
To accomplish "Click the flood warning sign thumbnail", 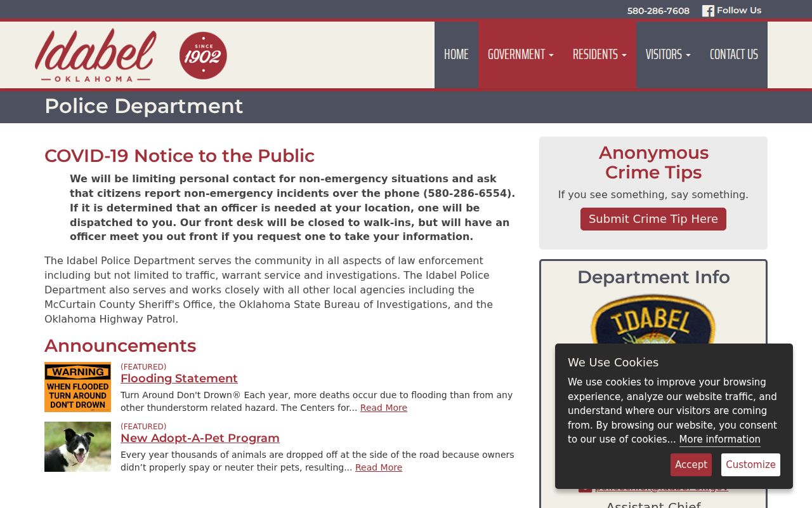I will pyautogui.click(x=77, y=387).
